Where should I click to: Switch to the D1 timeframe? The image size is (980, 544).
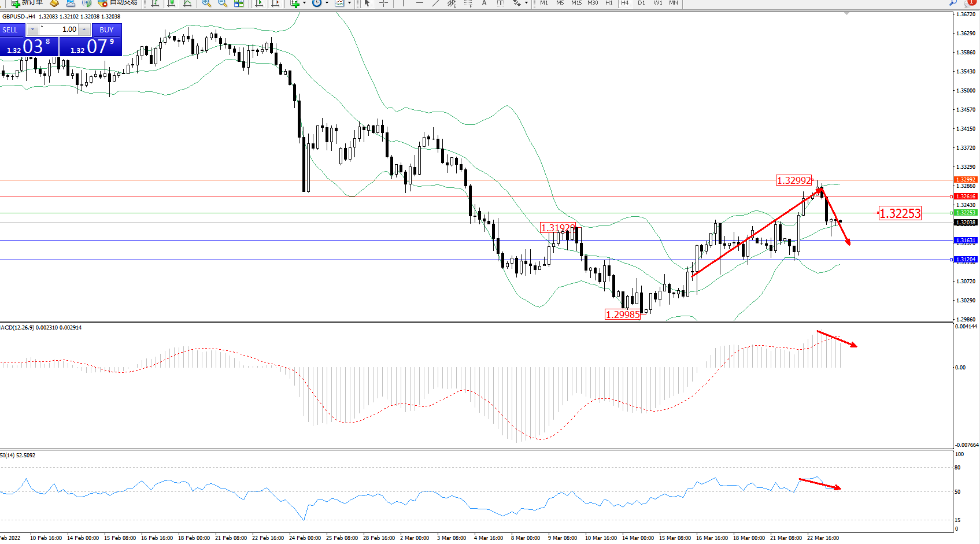(641, 3)
